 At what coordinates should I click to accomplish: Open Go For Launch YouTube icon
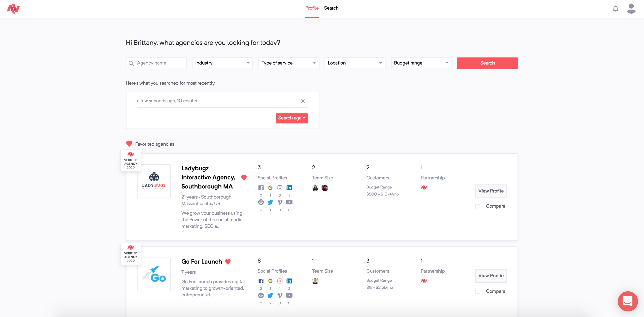(x=289, y=295)
